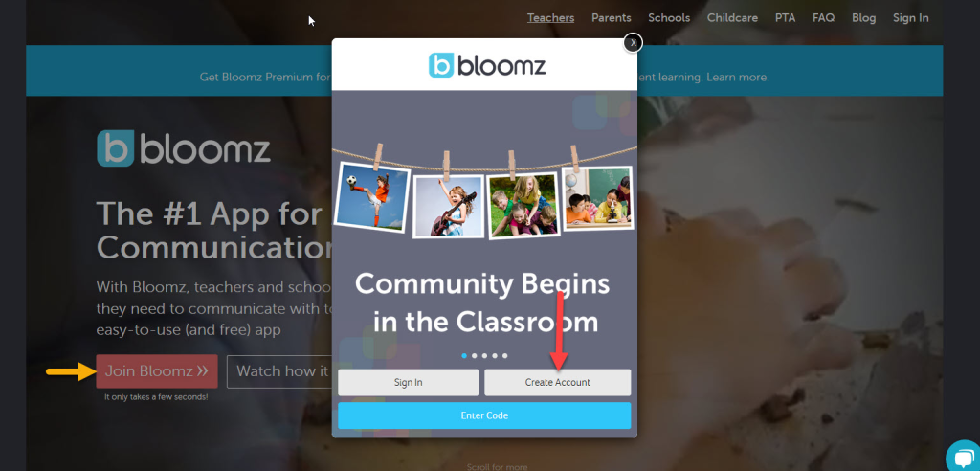This screenshot has width=980, height=471.
Task: Go to the second carousel slide dot
Action: coord(475,356)
